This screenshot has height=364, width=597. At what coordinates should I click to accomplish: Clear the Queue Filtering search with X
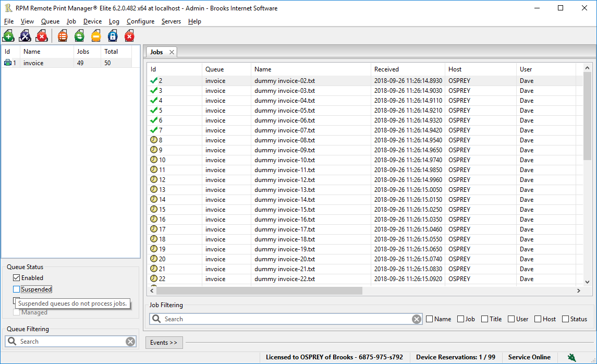[130, 342]
